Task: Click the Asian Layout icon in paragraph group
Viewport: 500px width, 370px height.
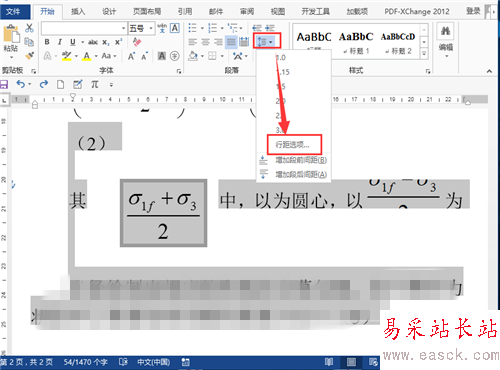Action: coord(238,56)
